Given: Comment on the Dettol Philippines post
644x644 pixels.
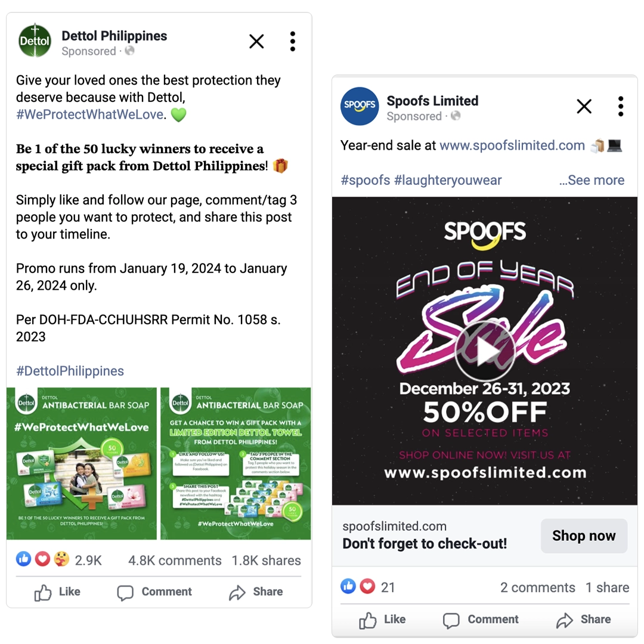Looking at the screenshot, I should (x=154, y=592).
